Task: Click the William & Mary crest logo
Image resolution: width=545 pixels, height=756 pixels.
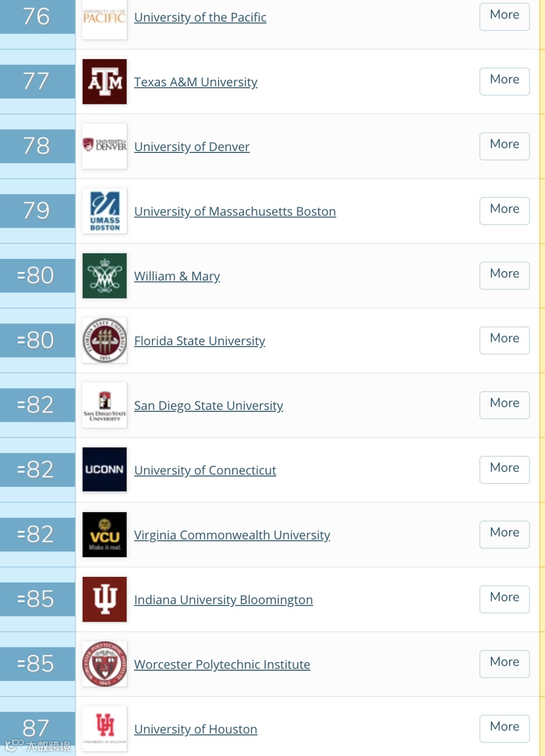Action: click(x=104, y=276)
